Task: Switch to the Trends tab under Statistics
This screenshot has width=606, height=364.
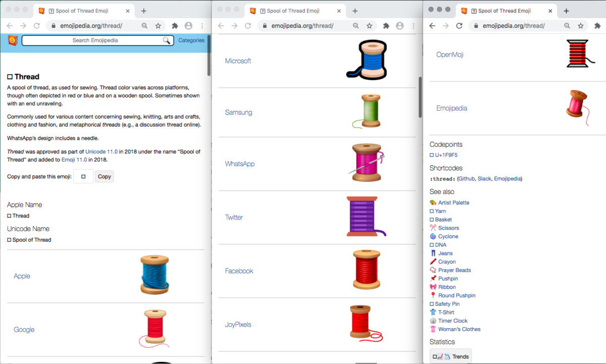Action: [451, 356]
